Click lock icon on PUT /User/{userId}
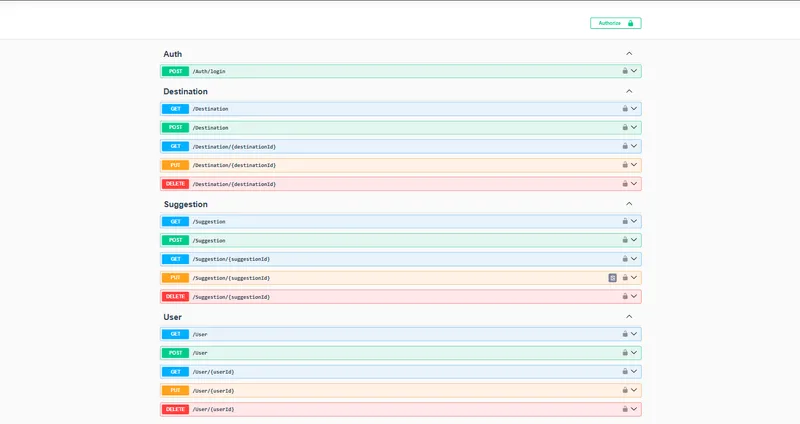 (x=624, y=390)
